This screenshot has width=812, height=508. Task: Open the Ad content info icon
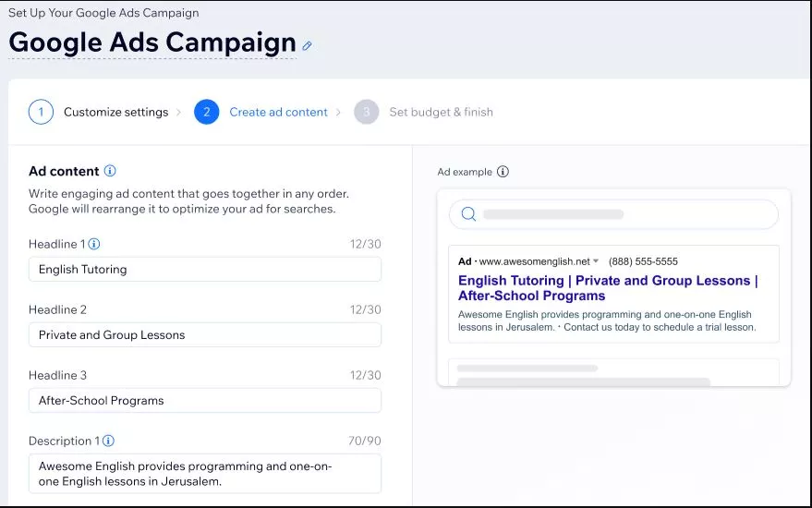pos(110,171)
